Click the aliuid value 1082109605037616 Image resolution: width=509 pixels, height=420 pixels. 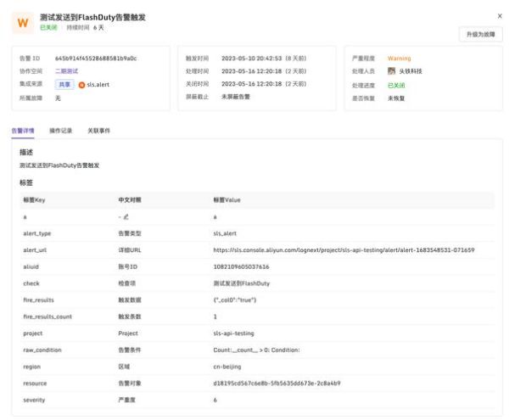click(x=241, y=266)
